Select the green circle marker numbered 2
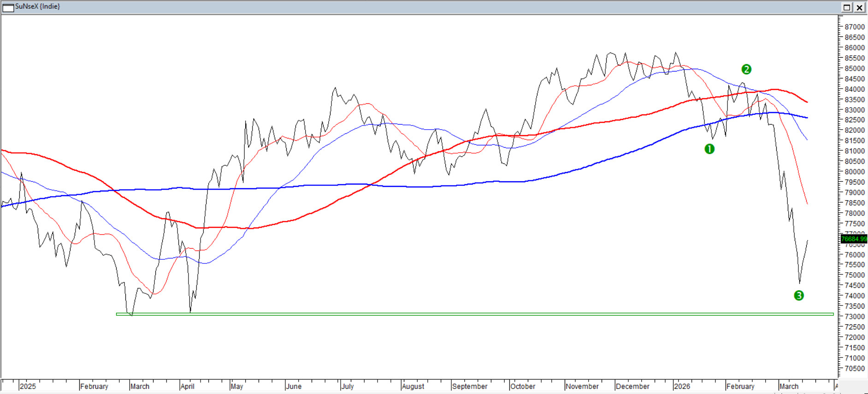Image resolution: width=868 pixels, height=394 pixels. [746, 70]
